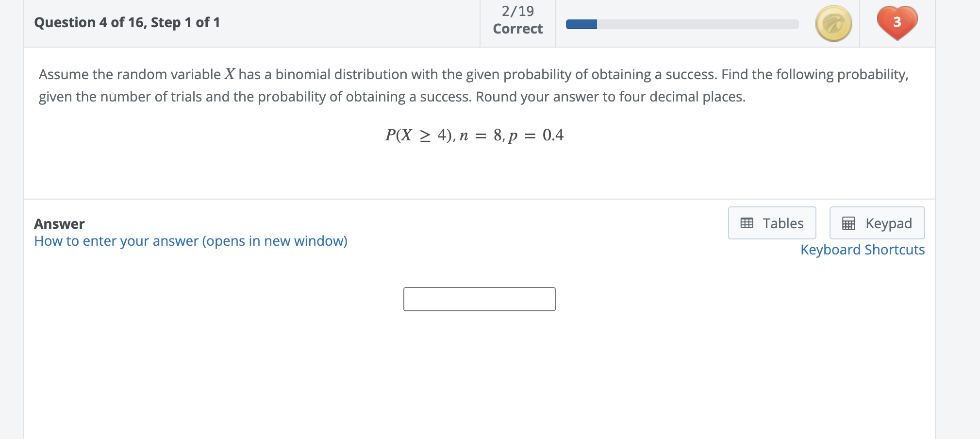Image resolution: width=980 pixels, height=439 pixels.
Task: Click the keypad grid icon next to Keypad label
Action: (x=848, y=223)
